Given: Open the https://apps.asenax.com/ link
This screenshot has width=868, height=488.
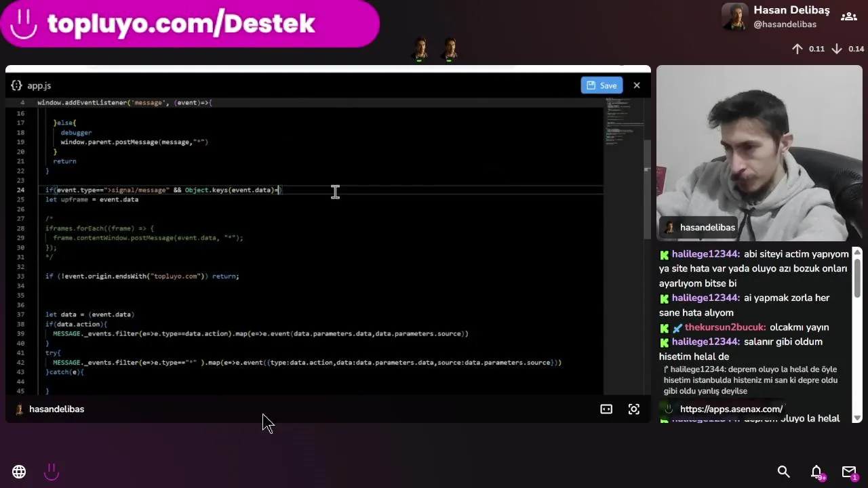Looking at the screenshot, I should [x=731, y=409].
